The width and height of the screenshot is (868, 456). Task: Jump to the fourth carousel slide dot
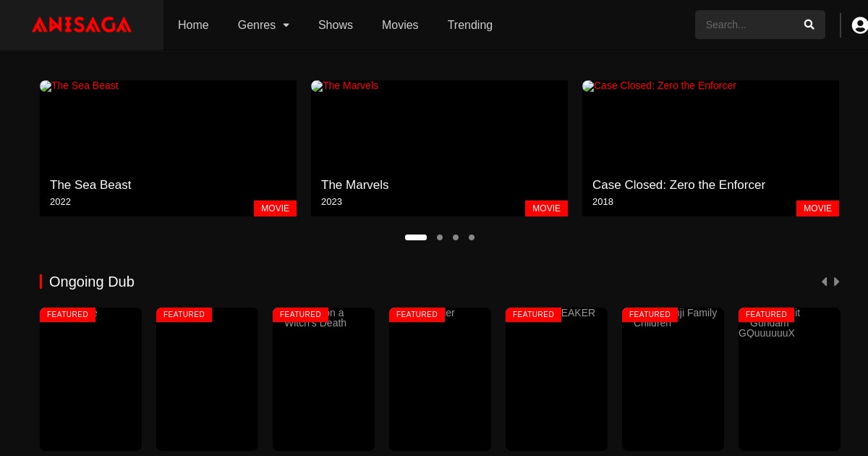point(472,237)
